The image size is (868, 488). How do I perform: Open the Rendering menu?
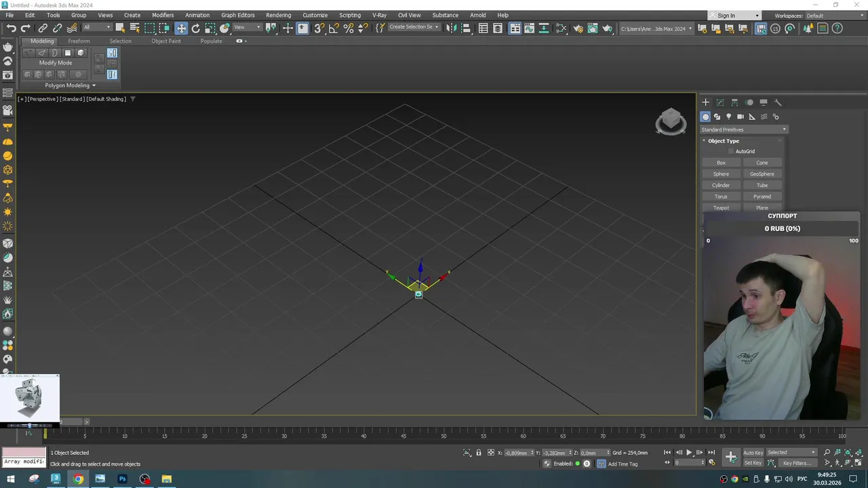click(x=278, y=15)
